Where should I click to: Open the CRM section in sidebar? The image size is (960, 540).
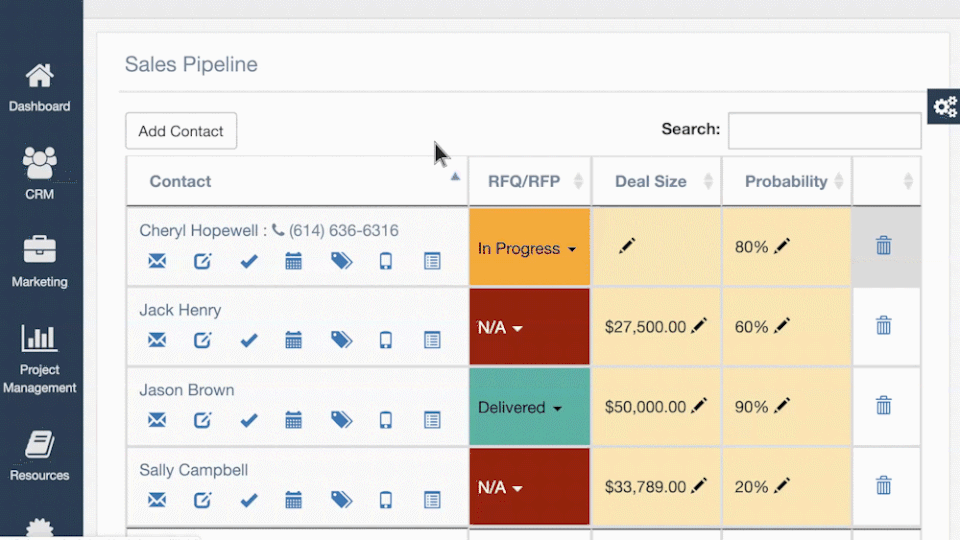(x=40, y=173)
